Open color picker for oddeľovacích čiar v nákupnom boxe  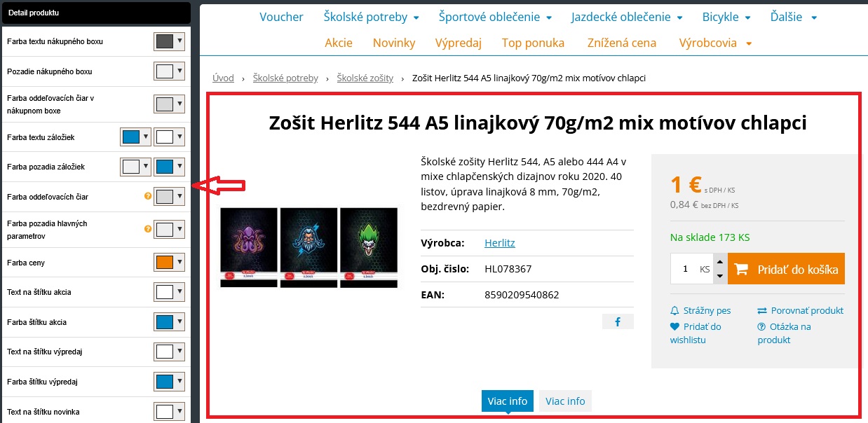169,104
